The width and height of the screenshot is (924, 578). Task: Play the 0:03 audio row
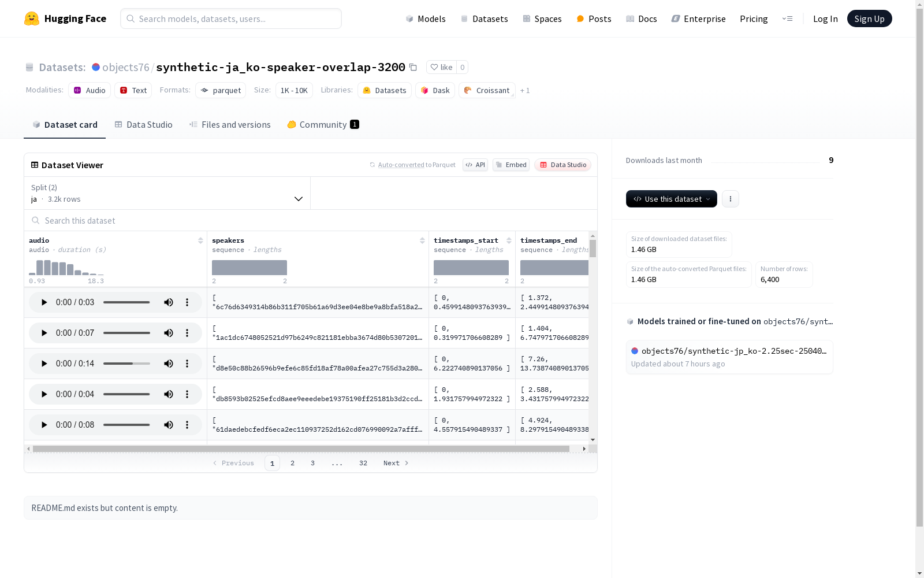44,302
